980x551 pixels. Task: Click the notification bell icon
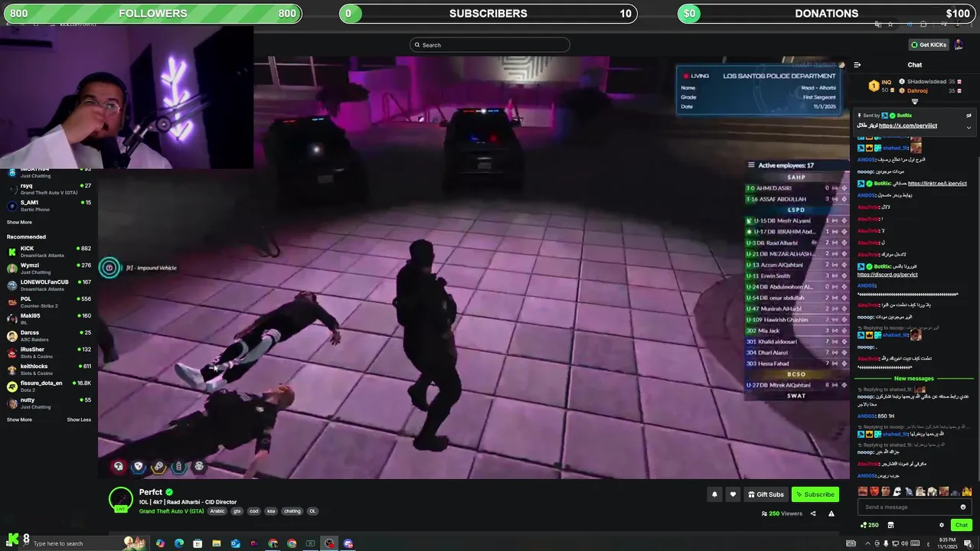point(714,494)
